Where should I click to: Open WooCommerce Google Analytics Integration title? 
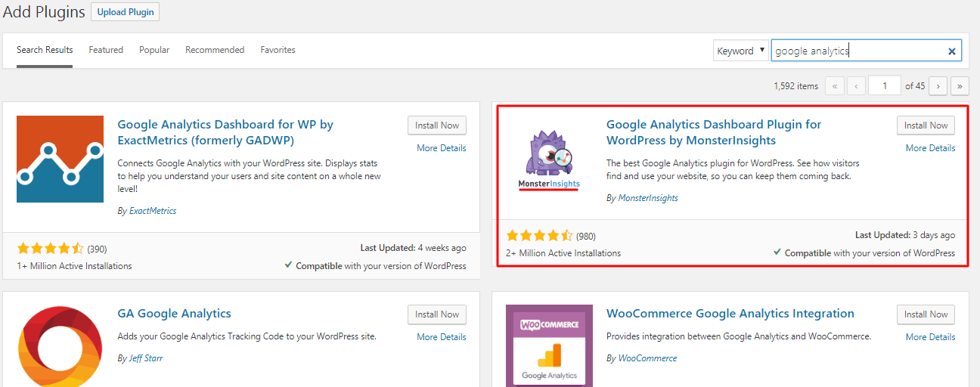730,314
